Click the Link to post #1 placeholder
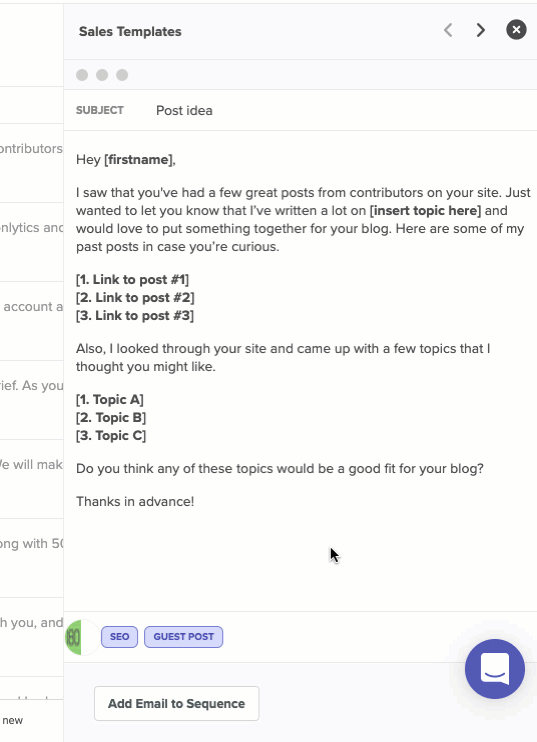537x742 pixels. (132, 280)
